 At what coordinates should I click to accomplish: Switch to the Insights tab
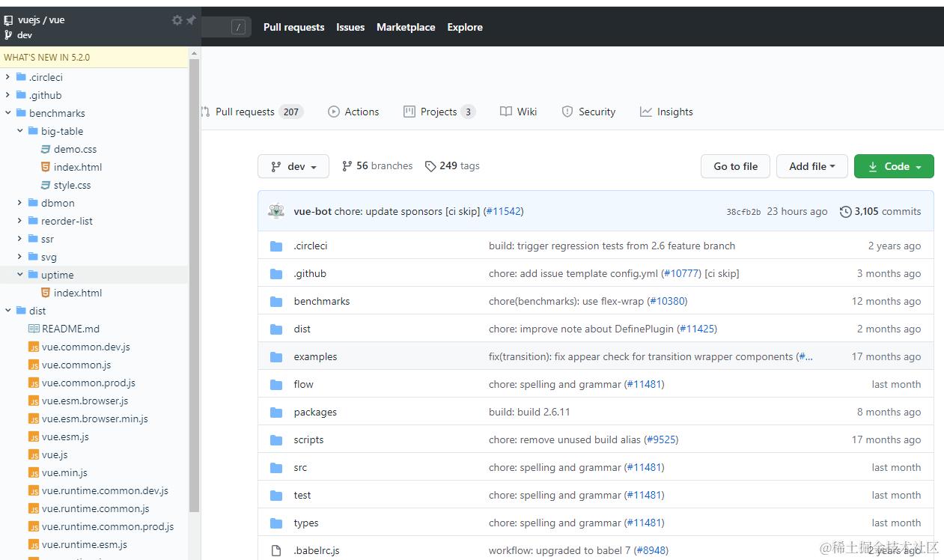(x=666, y=112)
